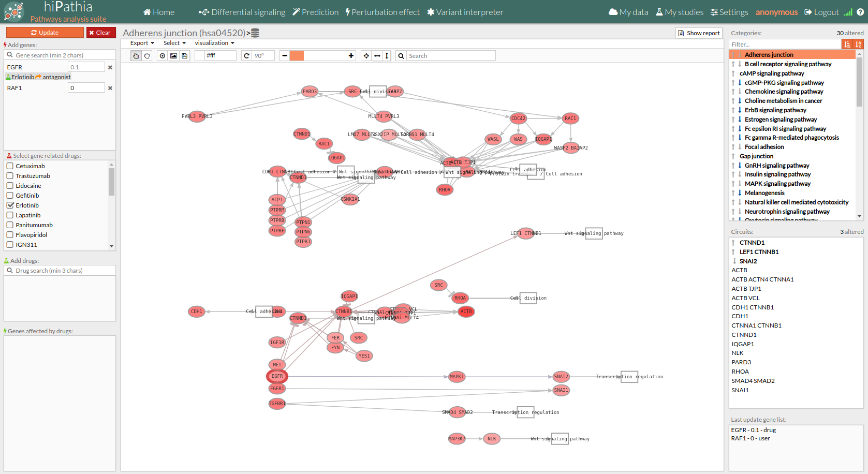Click the plus zoom-in button
The height and width of the screenshot is (474, 868).
[351, 56]
